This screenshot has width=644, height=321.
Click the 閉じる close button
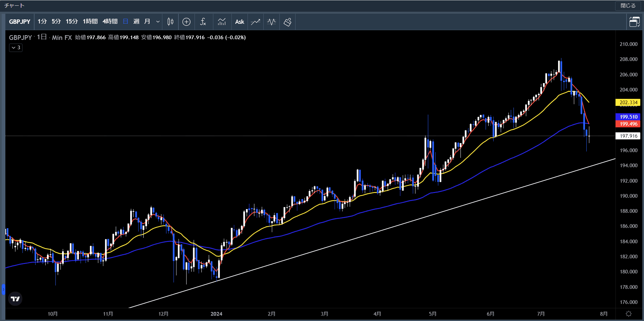[628, 6]
